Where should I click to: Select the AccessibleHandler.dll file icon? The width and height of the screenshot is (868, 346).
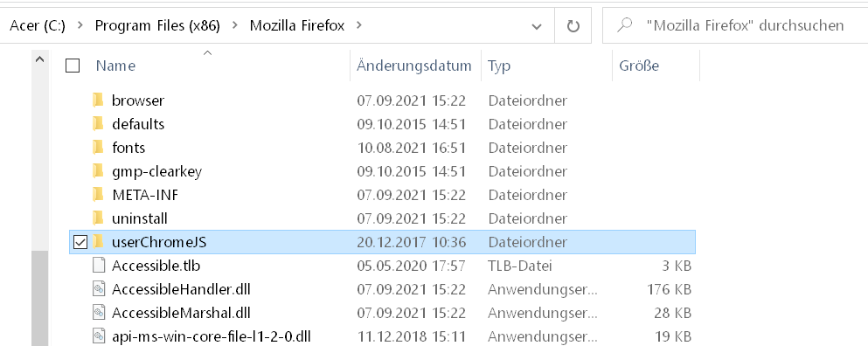click(99, 289)
